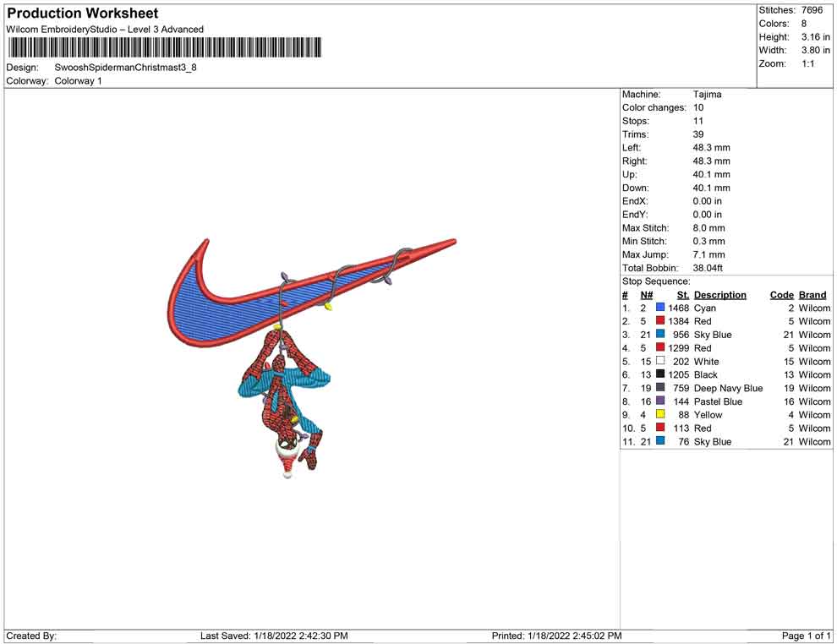Click the 'Created By:' footer label
This screenshot has height=644, width=837.
pyautogui.click(x=31, y=636)
